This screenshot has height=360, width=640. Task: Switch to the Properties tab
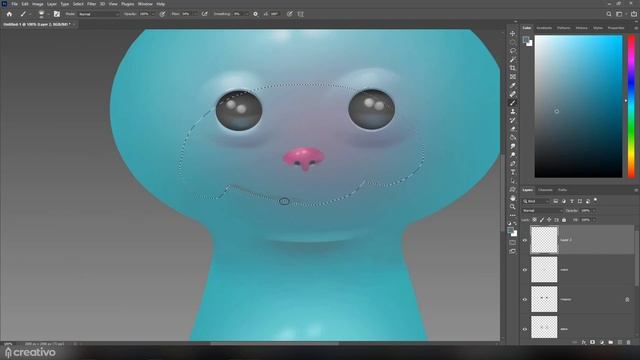click(x=616, y=28)
